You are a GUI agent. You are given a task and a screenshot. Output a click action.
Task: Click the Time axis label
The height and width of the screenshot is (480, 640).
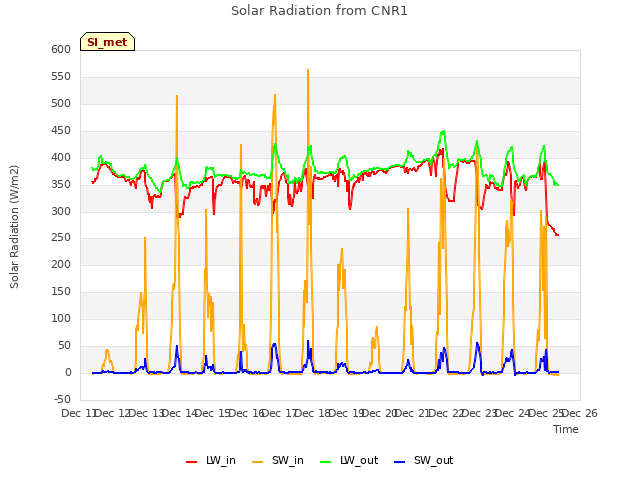566,429
